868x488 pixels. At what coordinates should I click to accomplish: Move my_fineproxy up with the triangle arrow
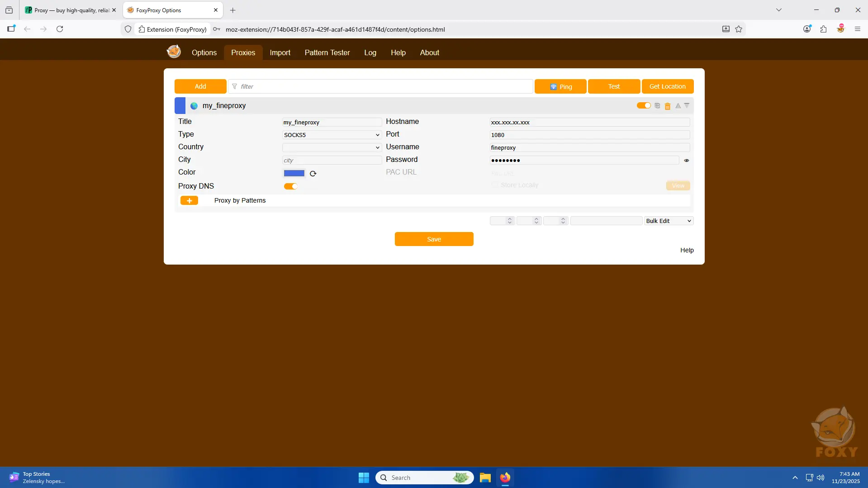click(678, 106)
